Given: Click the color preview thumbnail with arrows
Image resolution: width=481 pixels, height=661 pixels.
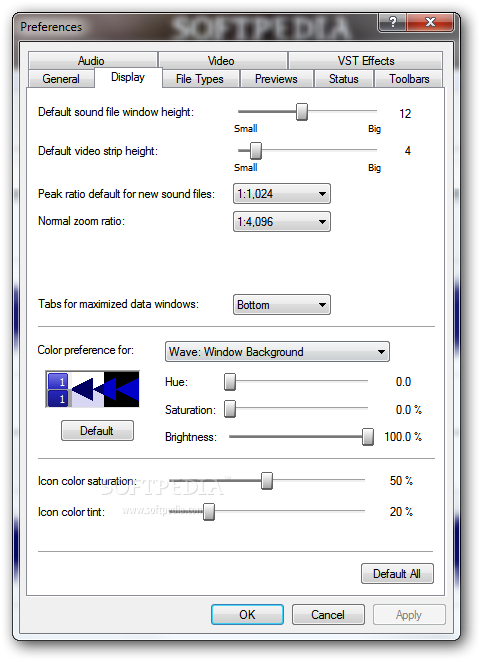Looking at the screenshot, I should click(x=92, y=389).
